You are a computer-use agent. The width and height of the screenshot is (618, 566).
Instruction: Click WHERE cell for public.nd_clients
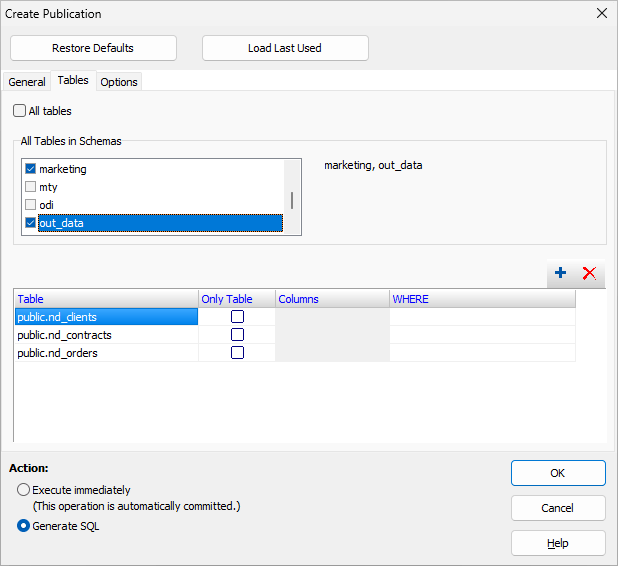[x=482, y=317]
